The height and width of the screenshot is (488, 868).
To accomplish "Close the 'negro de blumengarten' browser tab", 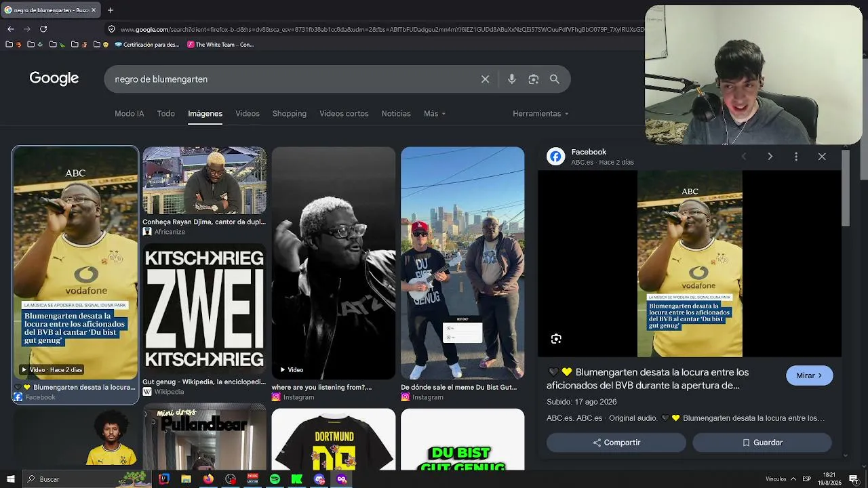I will pos(94,10).
